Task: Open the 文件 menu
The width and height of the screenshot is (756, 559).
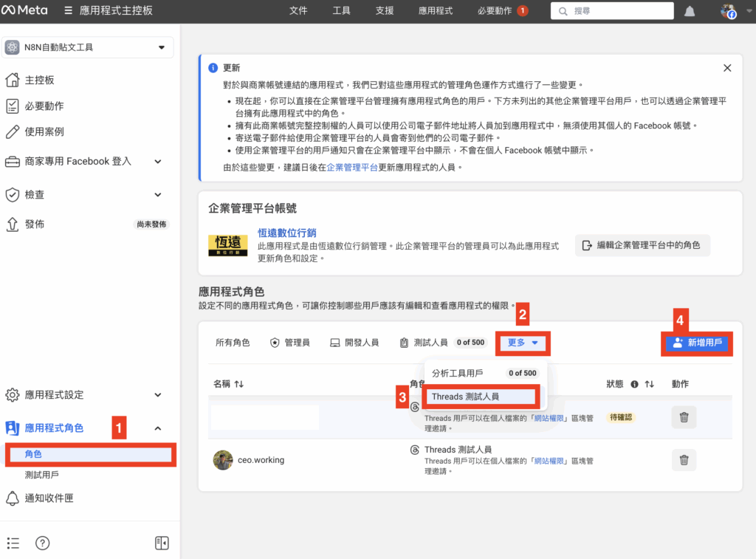Action: (x=298, y=10)
